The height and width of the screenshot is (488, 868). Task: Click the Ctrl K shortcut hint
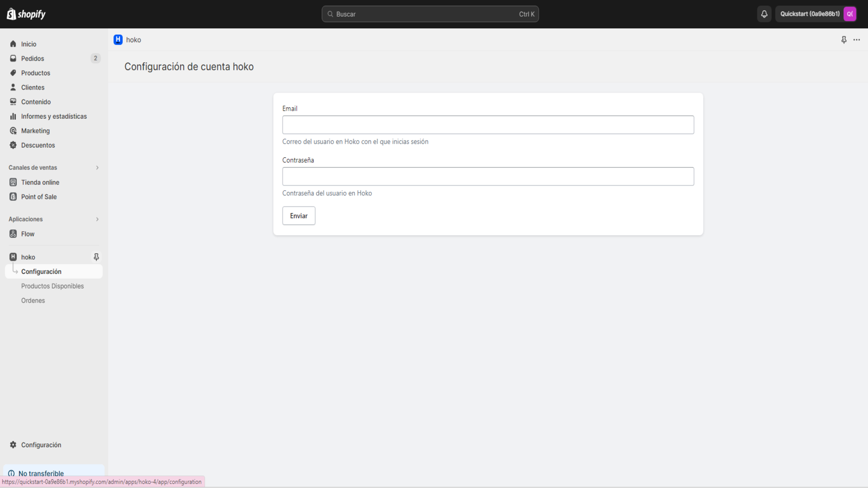tap(527, 14)
